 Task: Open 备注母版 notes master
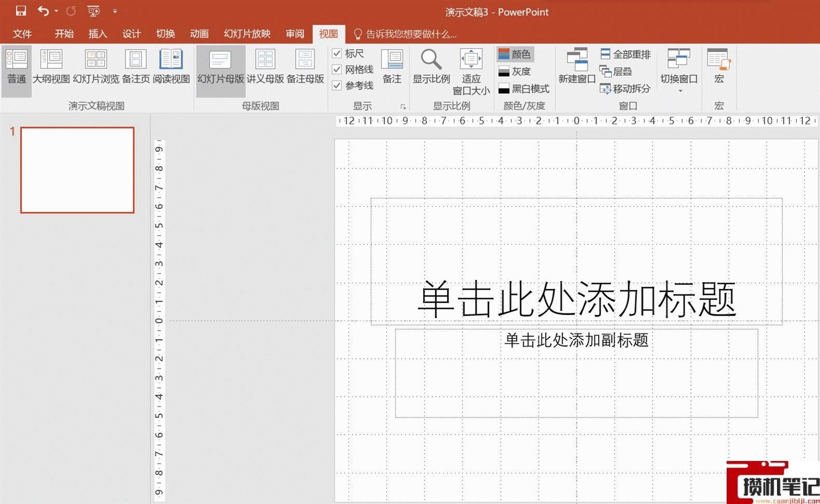point(305,67)
